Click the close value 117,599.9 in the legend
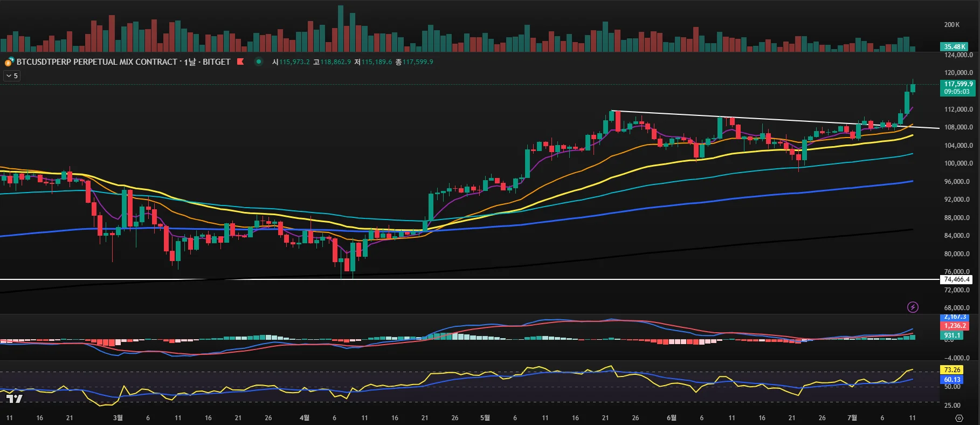Viewport: 980px width, 425px height. pyautogui.click(x=418, y=62)
